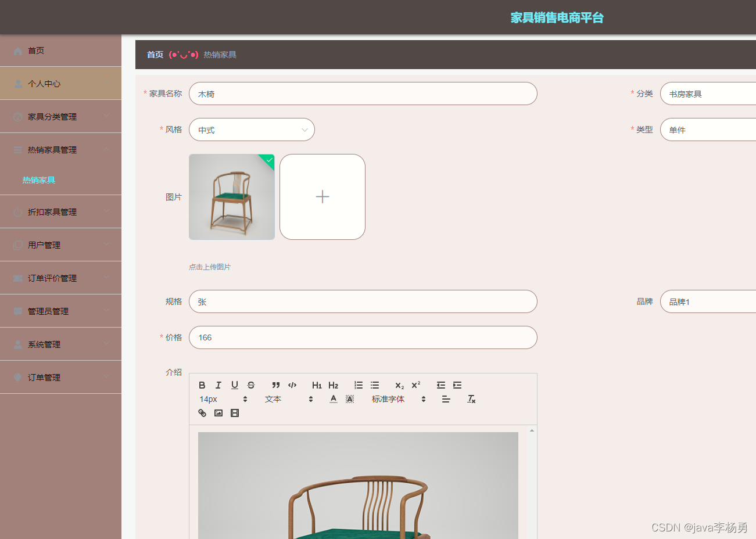Insert a video in editor

pos(235,413)
